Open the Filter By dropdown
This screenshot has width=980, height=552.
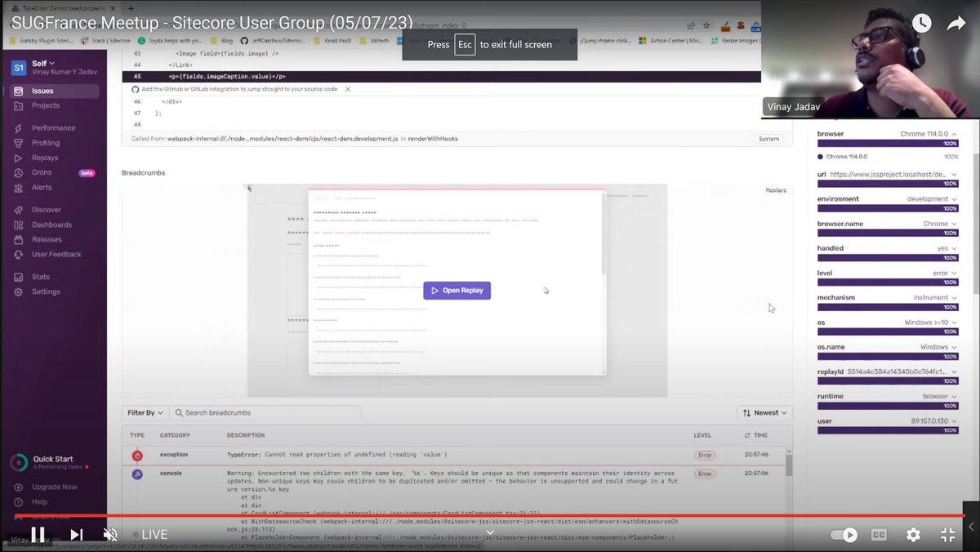tap(146, 413)
